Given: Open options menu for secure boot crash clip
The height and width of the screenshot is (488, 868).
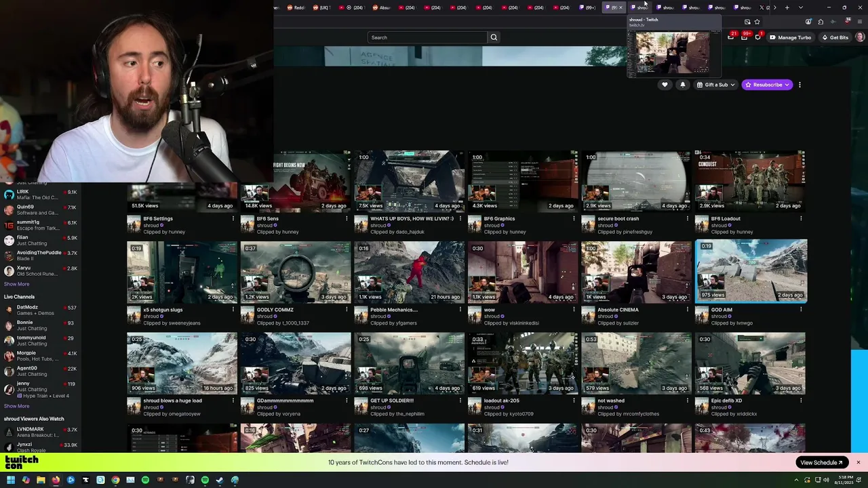Looking at the screenshot, I should click(x=688, y=218).
